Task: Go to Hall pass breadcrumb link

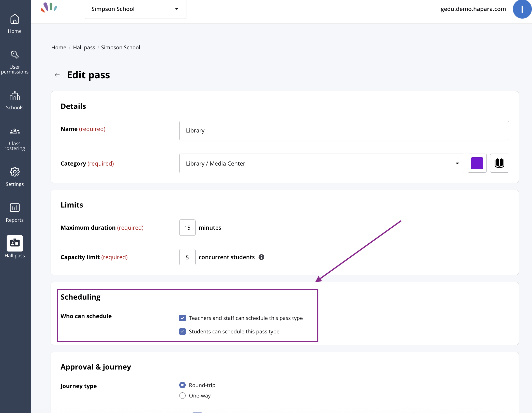Action: pyautogui.click(x=84, y=48)
